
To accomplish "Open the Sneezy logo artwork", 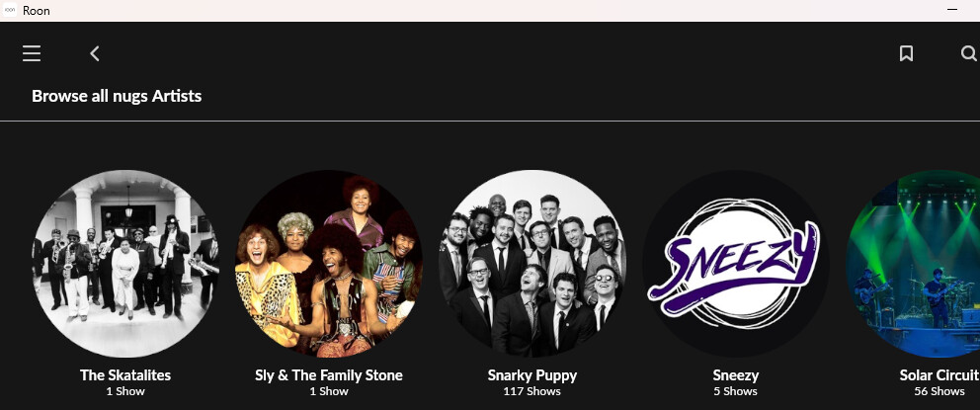I will click(x=736, y=264).
